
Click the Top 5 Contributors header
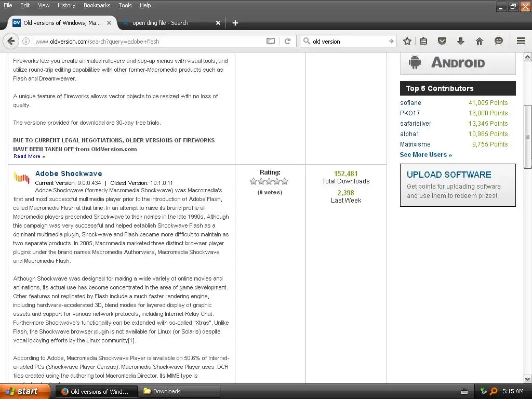[x=458, y=88]
